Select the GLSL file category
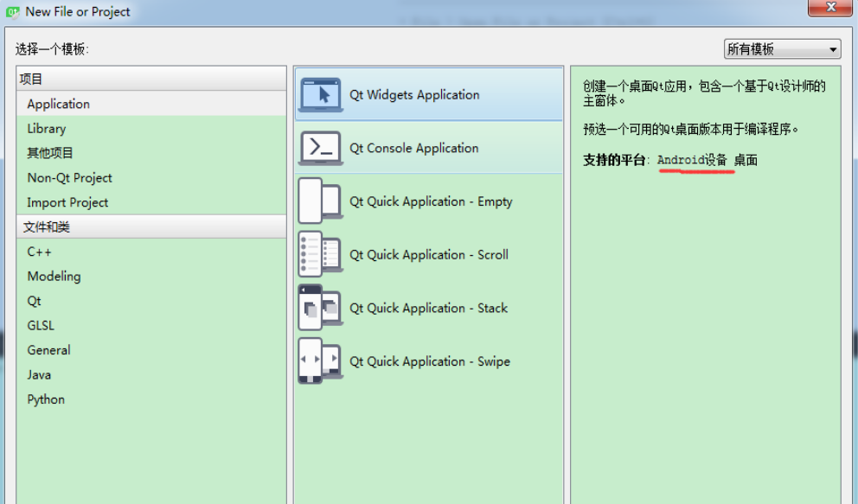The height and width of the screenshot is (504, 858). (x=151, y=325)
